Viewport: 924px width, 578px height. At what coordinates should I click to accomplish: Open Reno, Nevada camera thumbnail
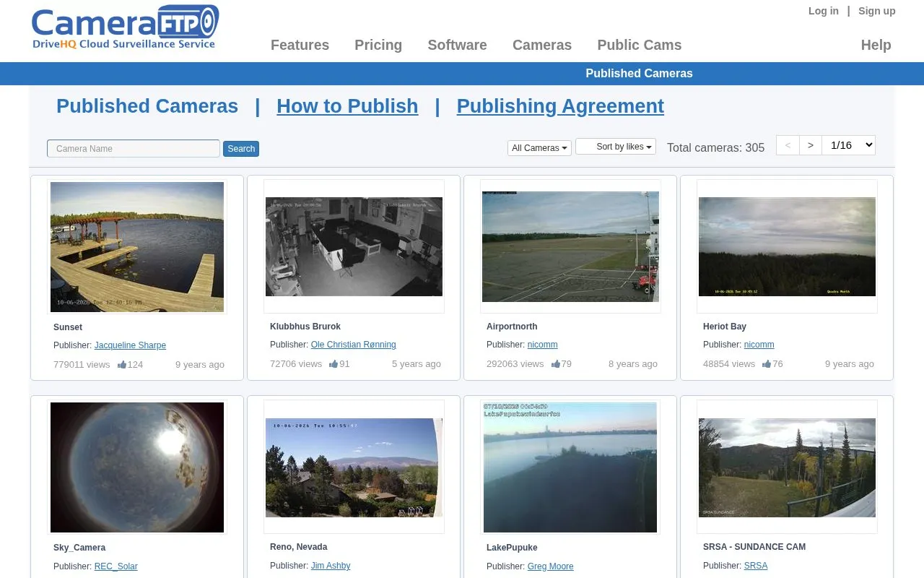click(354, 467)
